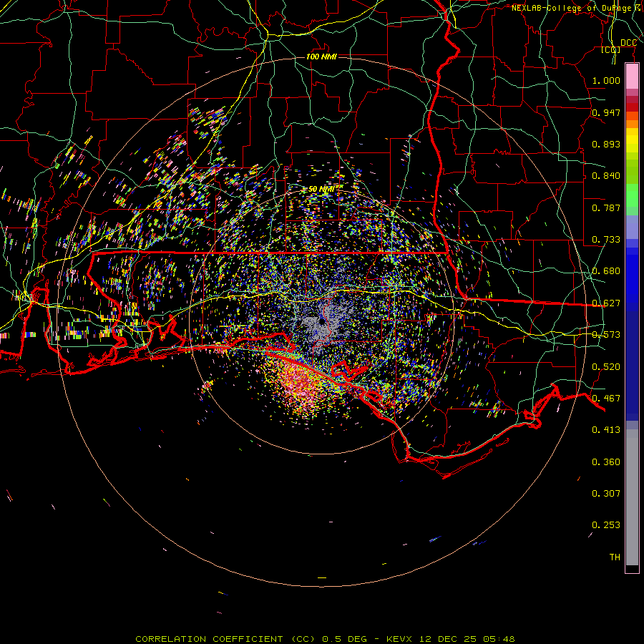Image resolution: width=644 pixels, height=644 pixels.
Task: Click the 0.307 legend value
Action: pyautogui.click(x=606, y=494)
